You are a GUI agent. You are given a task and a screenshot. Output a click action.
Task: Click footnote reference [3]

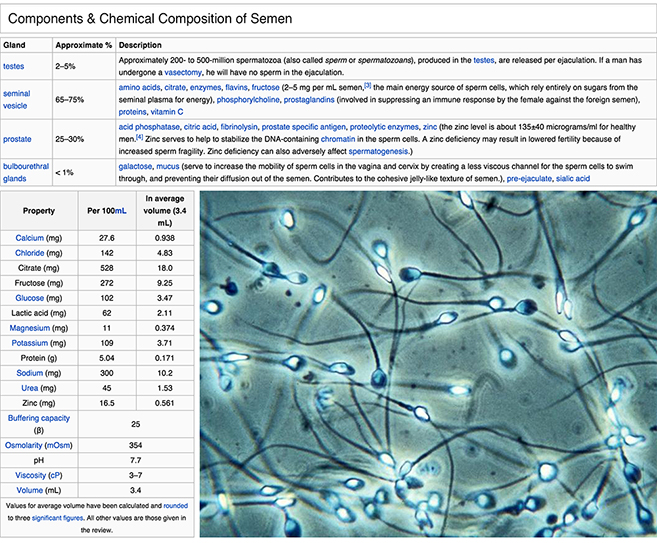pyautogui.click(x=367, y=85)
